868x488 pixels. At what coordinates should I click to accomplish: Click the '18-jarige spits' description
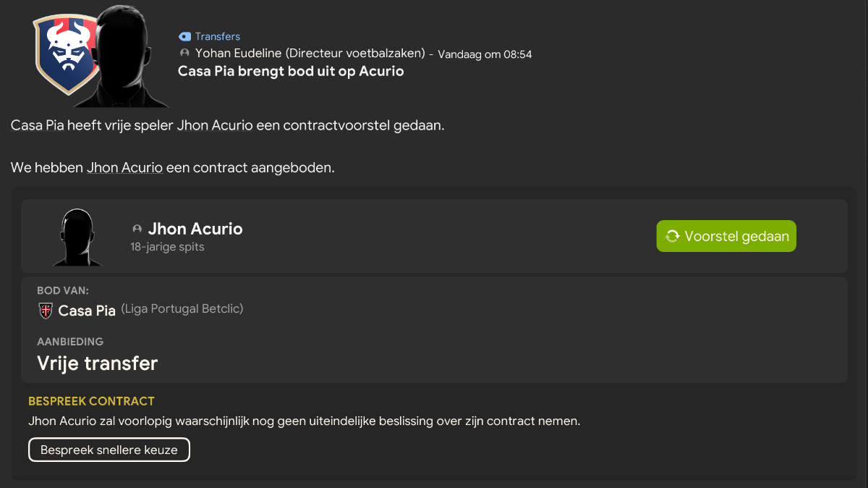pyautogui.click(x=167, y=247)
